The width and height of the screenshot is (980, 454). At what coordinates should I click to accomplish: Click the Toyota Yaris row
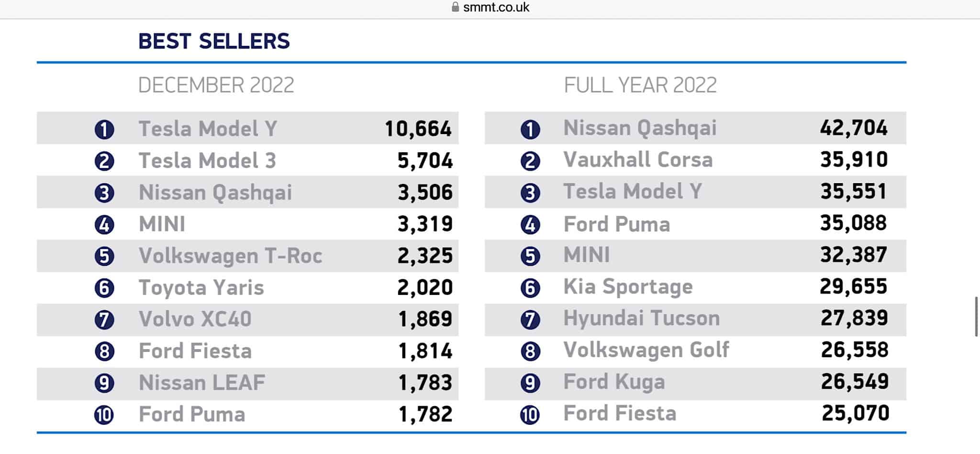click(x=201, y=287)
